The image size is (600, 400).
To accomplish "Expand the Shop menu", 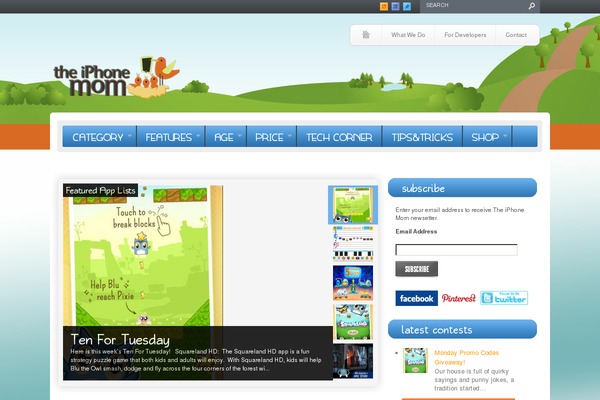I will (487, 137).
